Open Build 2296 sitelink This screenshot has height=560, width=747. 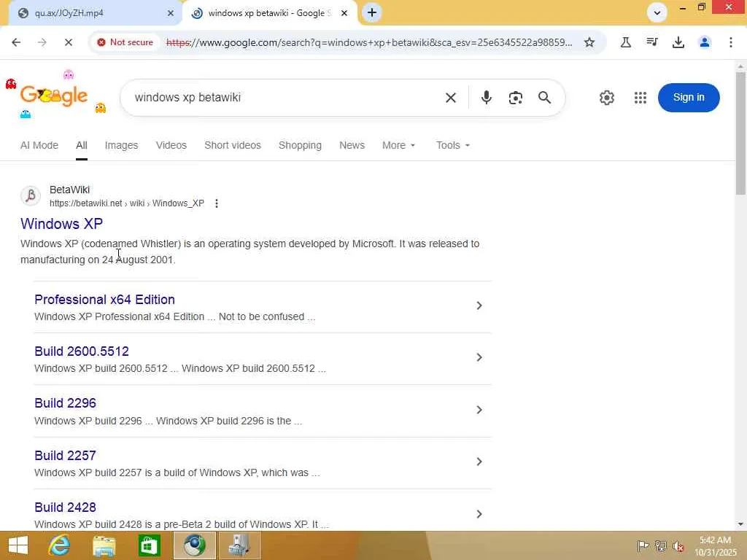click(65, 403)
